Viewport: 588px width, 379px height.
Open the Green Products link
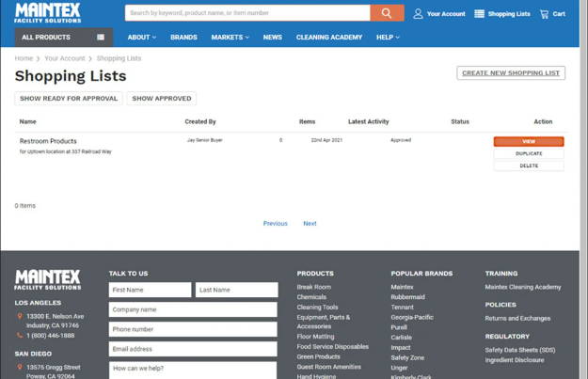coord(318,356)
